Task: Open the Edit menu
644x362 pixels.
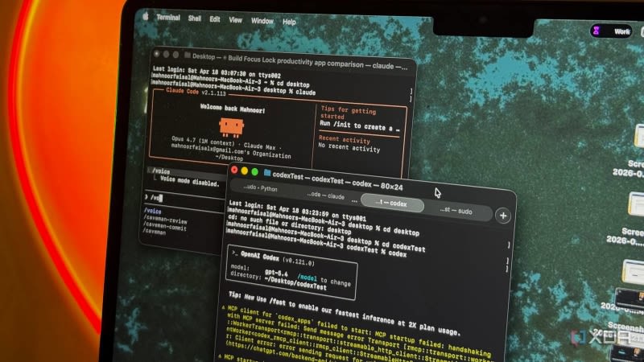Action: pos(215,19)
